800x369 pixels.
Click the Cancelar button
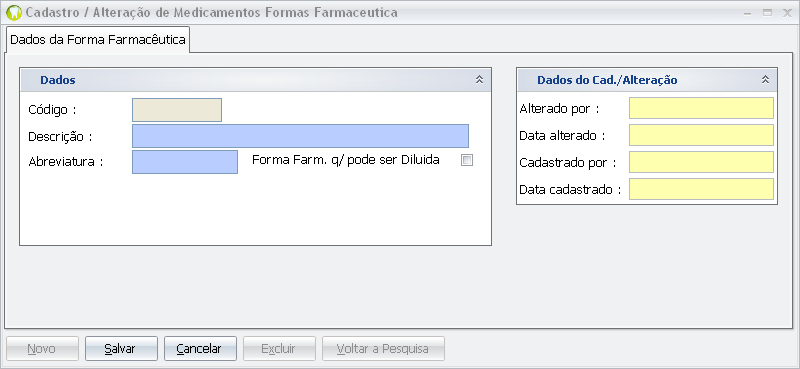pyautogui.click(x=200, y=349)
